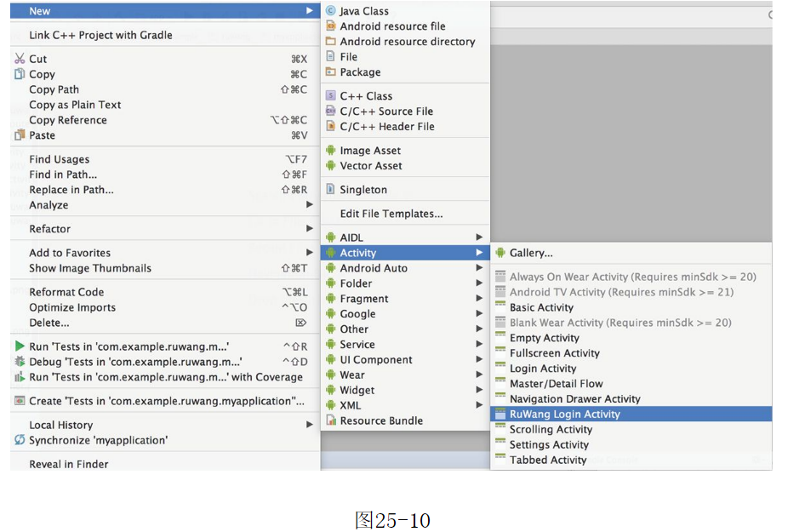Choose Reveal in Finder
Viewport: 788px width, 532px height.
click(x=68, y=464)
